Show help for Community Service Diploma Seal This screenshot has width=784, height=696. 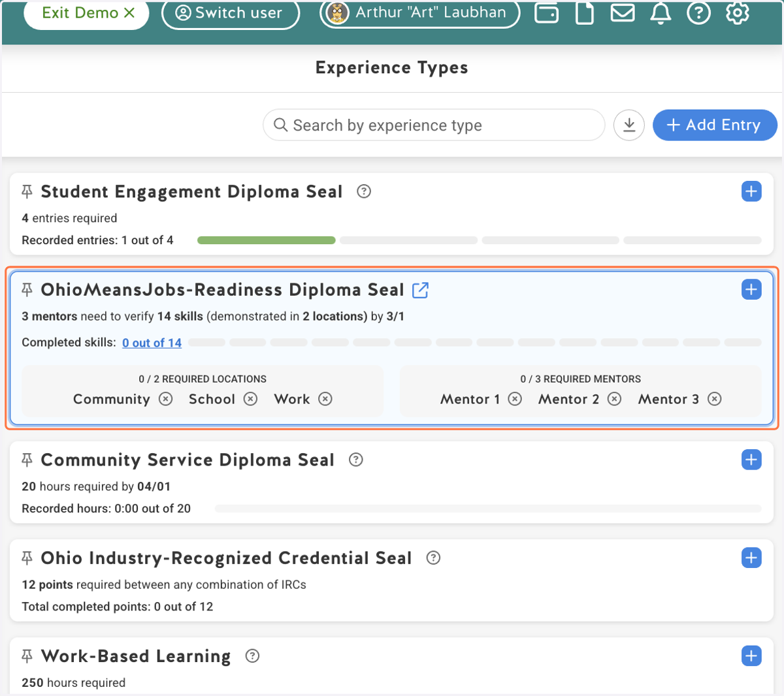click(x=356, y=460)
